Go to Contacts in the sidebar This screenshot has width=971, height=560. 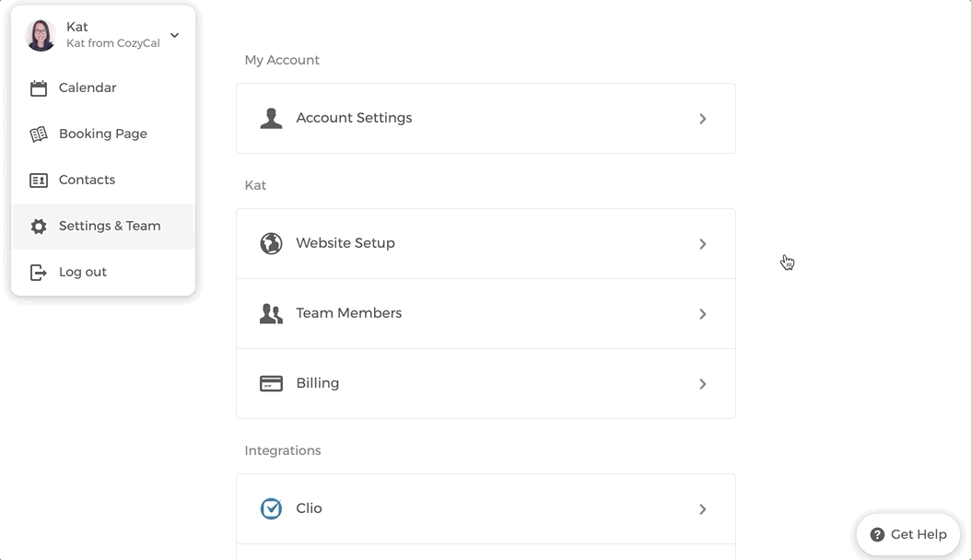87,181
